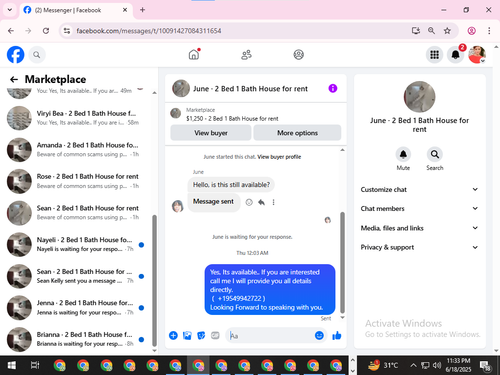This screenshot has width=500, height=375.
Task: Open View buyer profile link
Action: [x=279, y=157]
